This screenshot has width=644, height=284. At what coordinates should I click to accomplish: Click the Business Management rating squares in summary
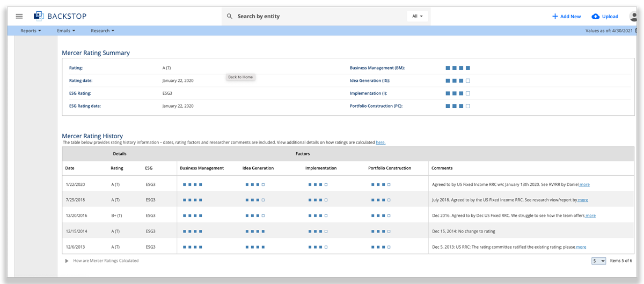(x=458, y=68)
